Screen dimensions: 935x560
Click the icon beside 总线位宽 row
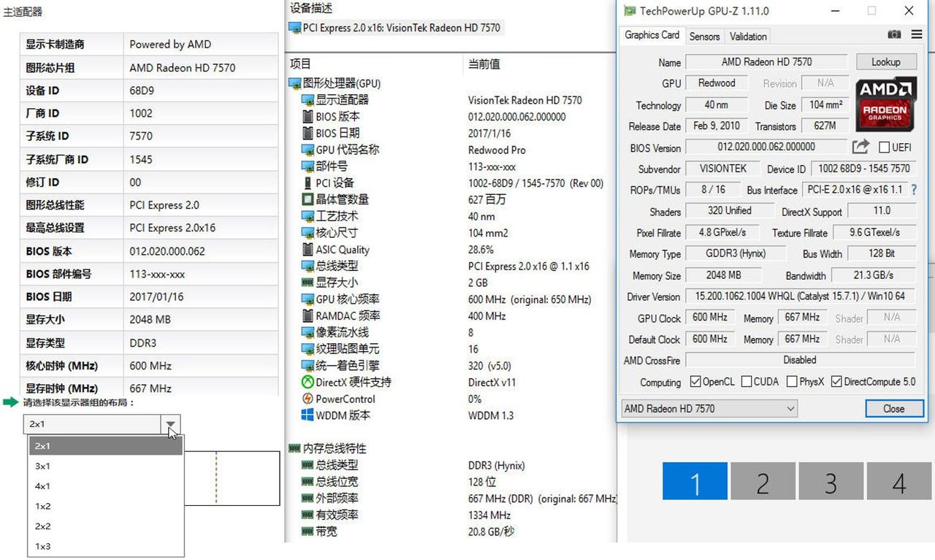pyautogui.click(x=308, y=482)
